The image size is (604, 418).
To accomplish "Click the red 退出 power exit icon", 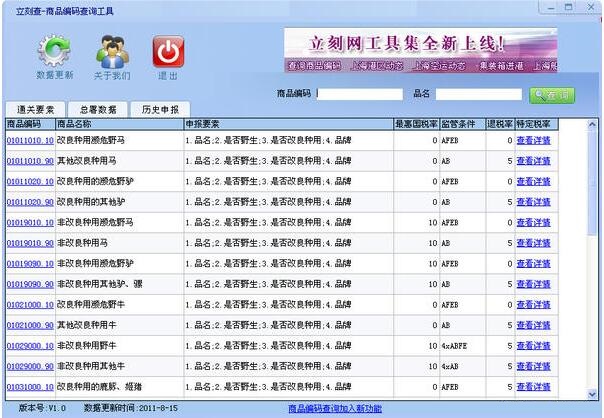I will click(x=168, y=52).
